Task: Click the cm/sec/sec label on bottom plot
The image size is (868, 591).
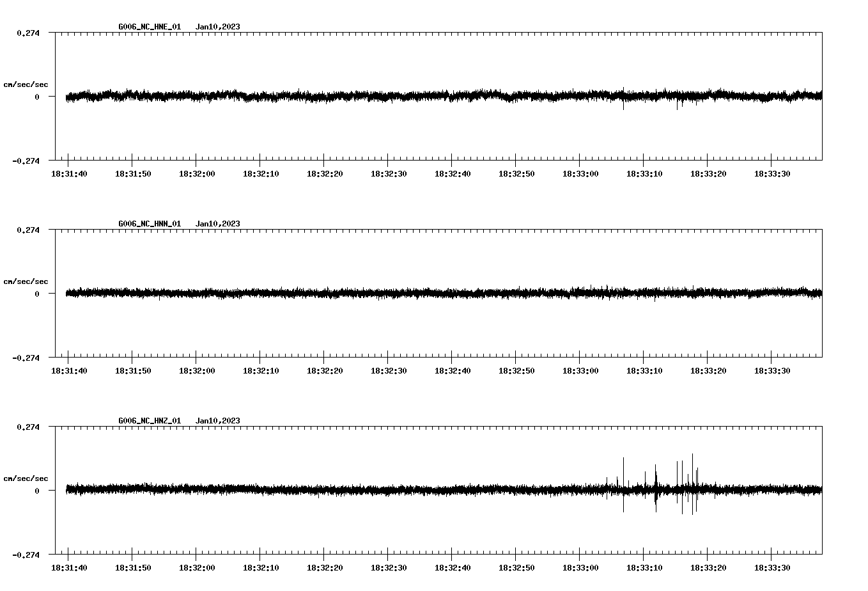Action: (26, 477)
